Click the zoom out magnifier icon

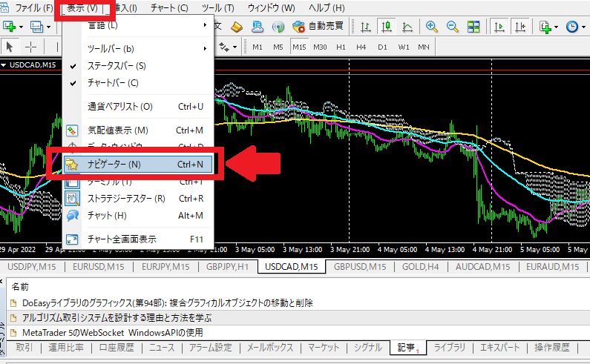(452, 27)
